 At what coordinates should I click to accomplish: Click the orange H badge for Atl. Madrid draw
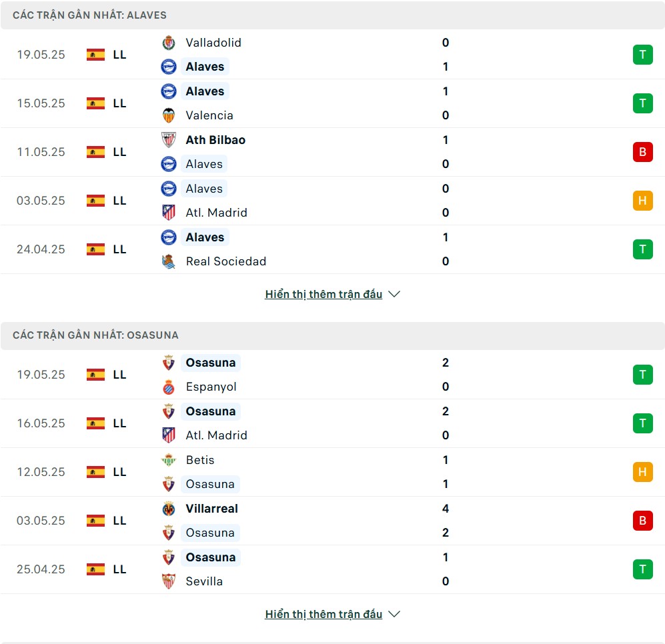[x=642, y=201]
